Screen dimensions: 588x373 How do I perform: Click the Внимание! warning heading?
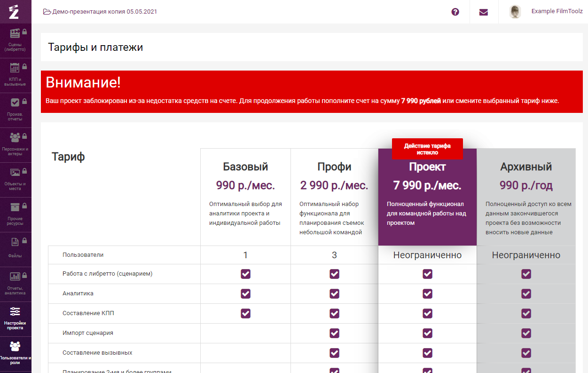[x=83, y=83]
